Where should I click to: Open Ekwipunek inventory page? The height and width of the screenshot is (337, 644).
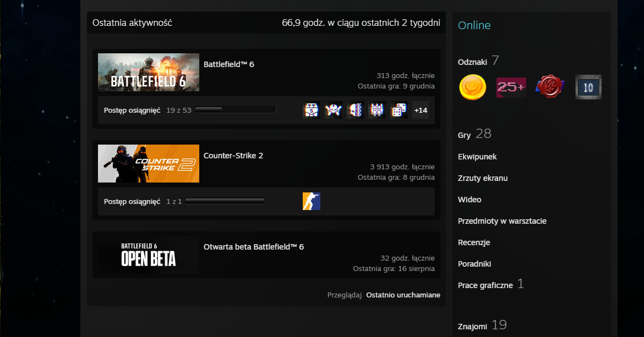coord(477,157)
